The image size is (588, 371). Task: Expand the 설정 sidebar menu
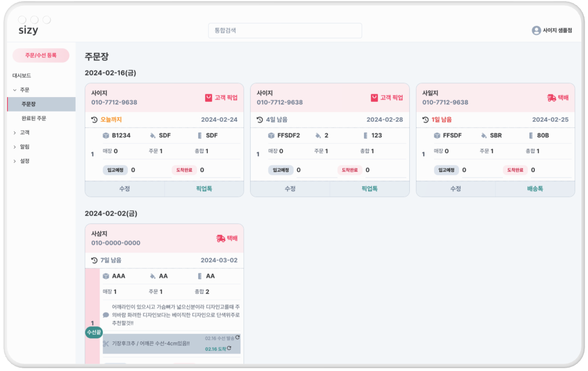pos(15,161)
